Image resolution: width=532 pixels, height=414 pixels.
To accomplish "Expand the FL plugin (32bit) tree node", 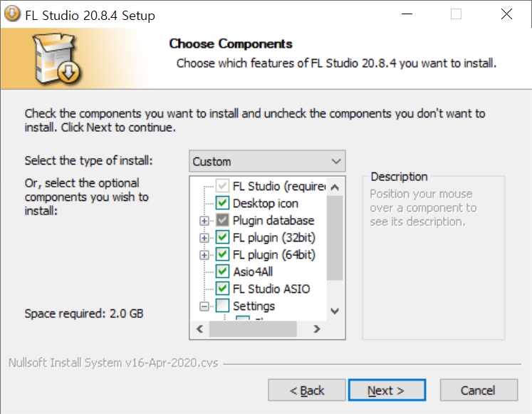I will coord(204,237).
